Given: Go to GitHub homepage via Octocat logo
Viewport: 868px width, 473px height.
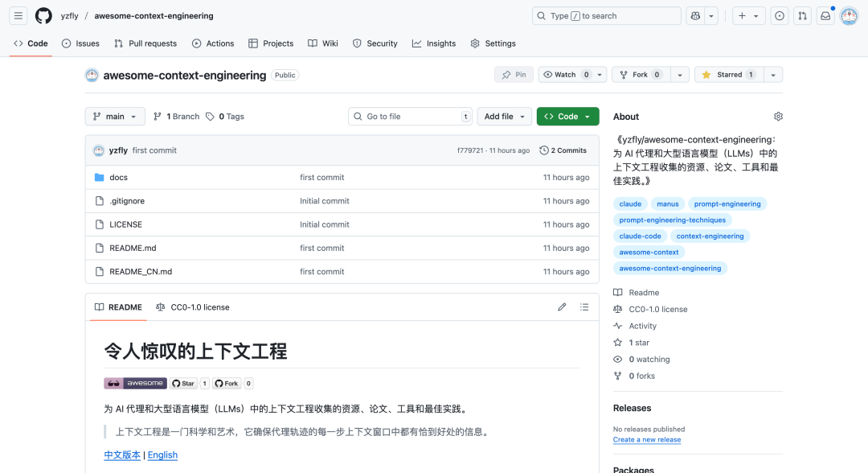Looking at the screenshot, I should 43,16.
